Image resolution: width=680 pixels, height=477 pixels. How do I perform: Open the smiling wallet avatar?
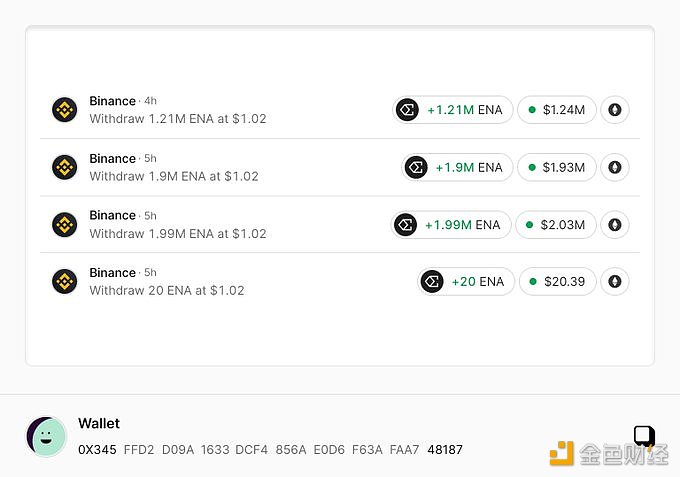(x=46, y=437)
